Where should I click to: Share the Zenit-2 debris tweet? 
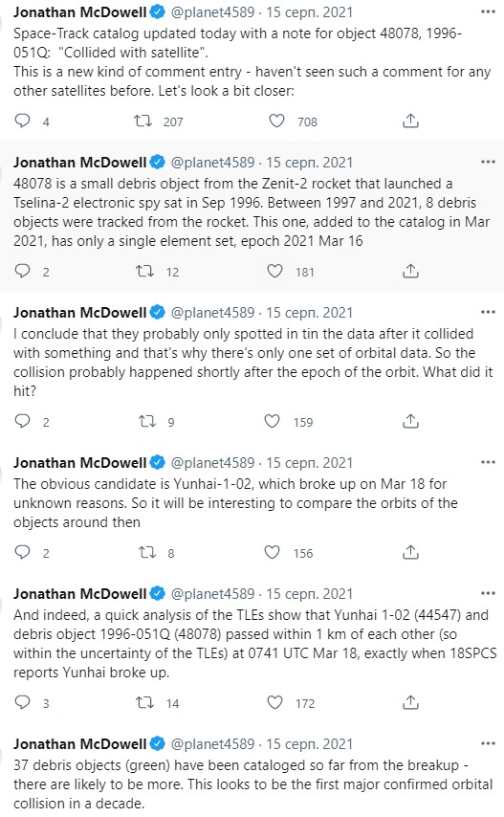(x=410, y=271)
